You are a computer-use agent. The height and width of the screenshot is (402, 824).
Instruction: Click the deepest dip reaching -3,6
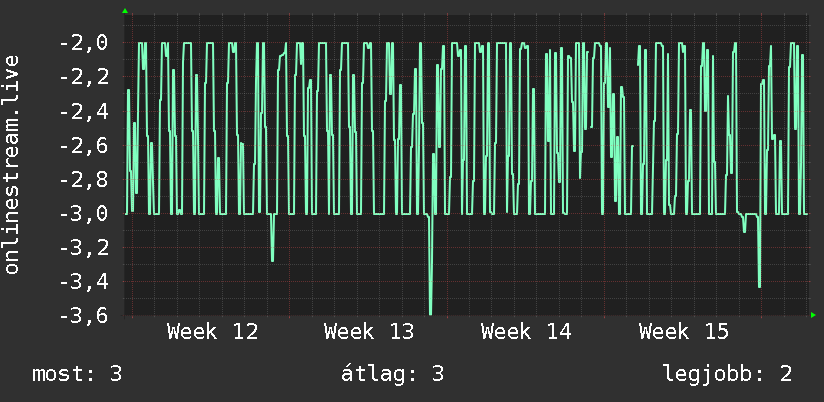(x=430, y=310)
